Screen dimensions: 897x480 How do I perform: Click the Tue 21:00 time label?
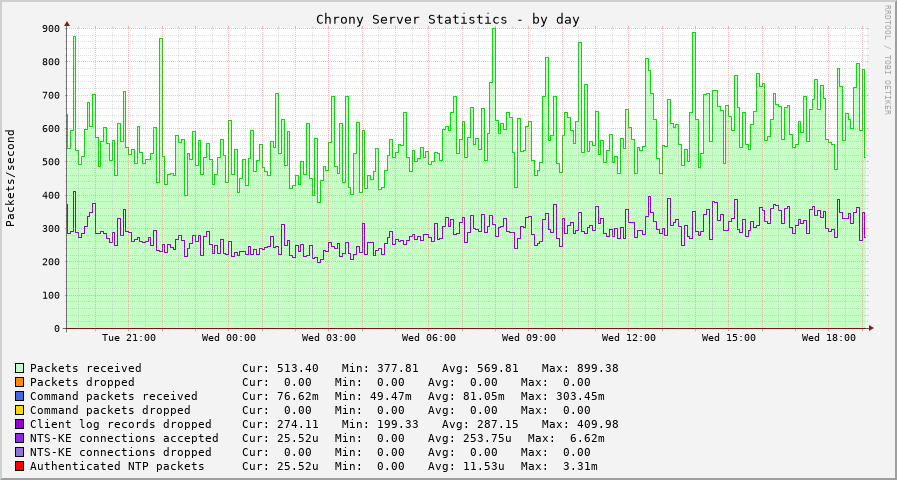coord(129,338)
